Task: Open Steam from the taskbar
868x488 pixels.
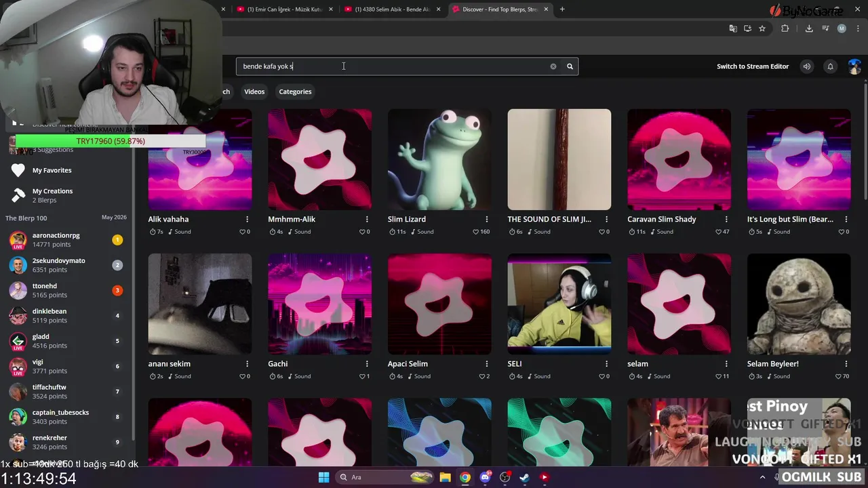Action: (524, 477)
